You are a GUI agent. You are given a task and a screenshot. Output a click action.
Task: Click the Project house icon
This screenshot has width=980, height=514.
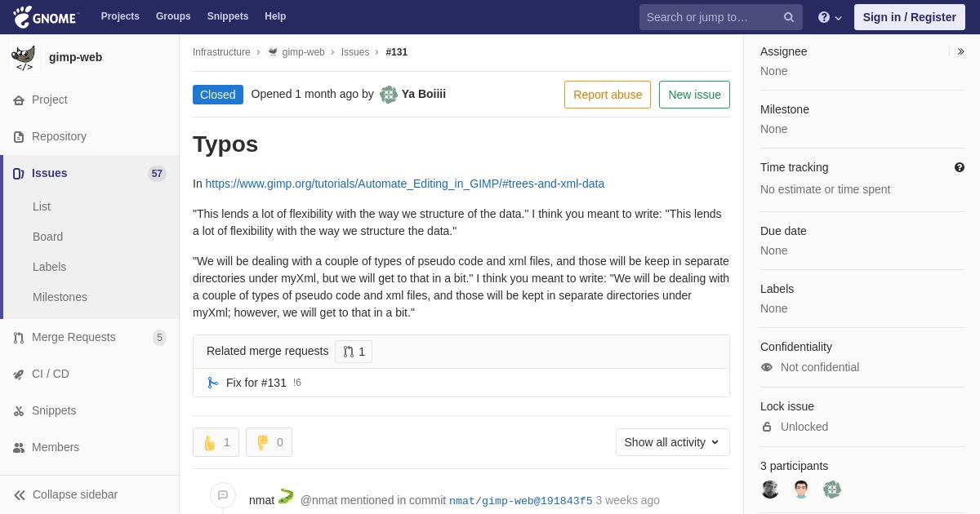(x=19, y=100)
